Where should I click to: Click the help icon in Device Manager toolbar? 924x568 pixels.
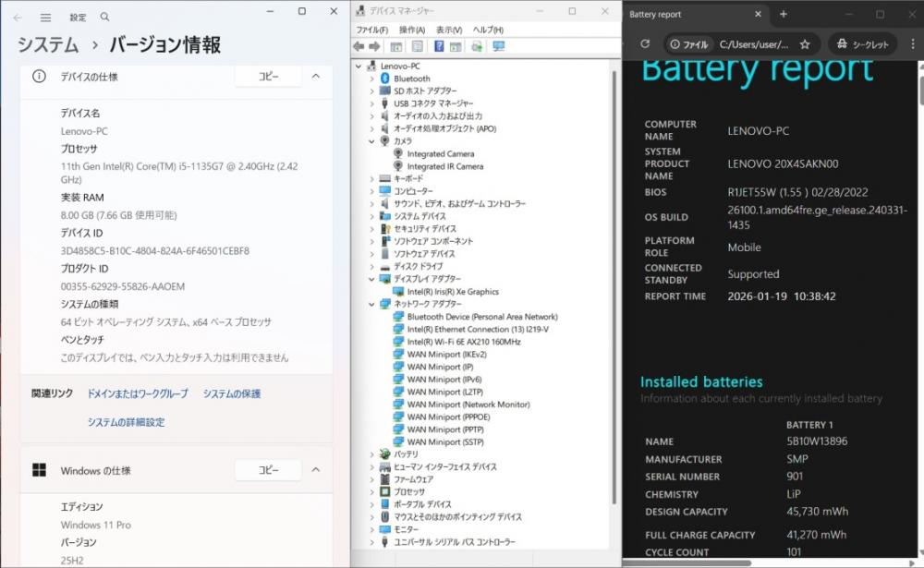pyautogui.click(x=439, y=46)
